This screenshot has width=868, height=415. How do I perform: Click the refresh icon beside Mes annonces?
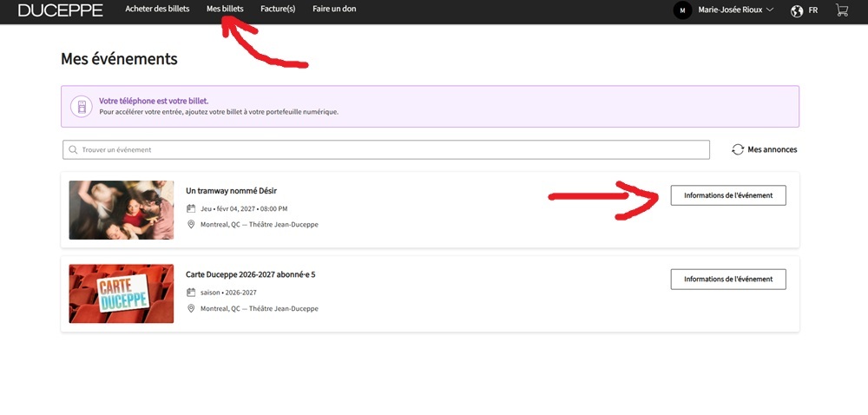[x=737, y=149]
